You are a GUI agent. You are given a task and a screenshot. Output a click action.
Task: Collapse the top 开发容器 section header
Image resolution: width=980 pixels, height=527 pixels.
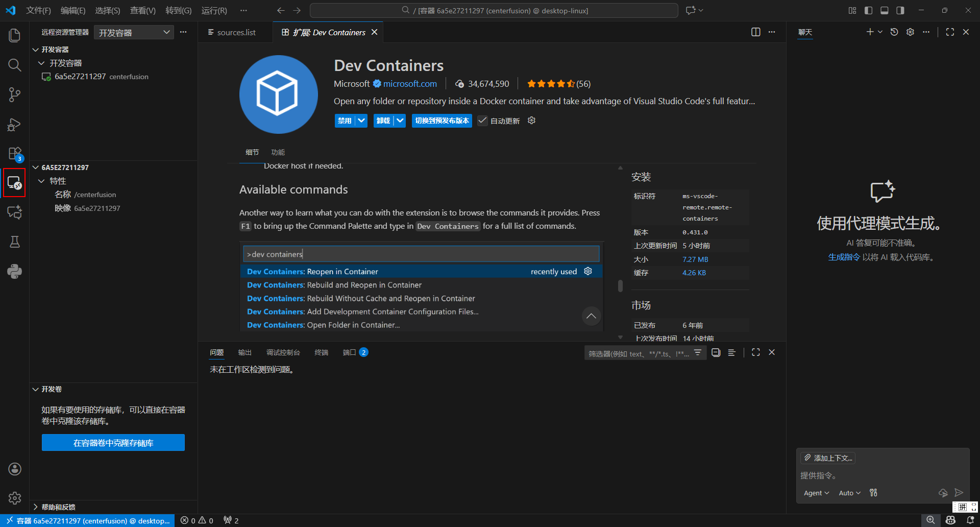click(x=113, y=50)
